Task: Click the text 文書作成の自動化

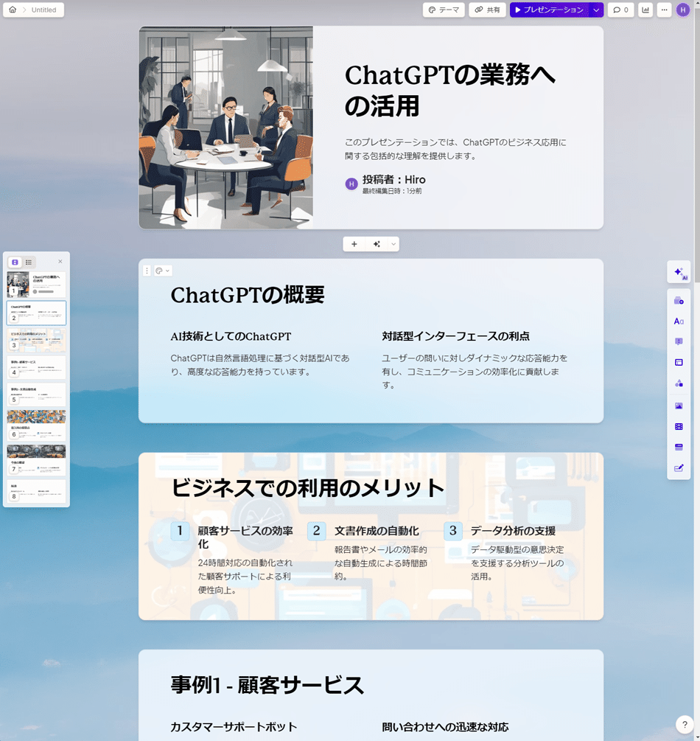Action: pyautogui.click(x=377, y=531)
